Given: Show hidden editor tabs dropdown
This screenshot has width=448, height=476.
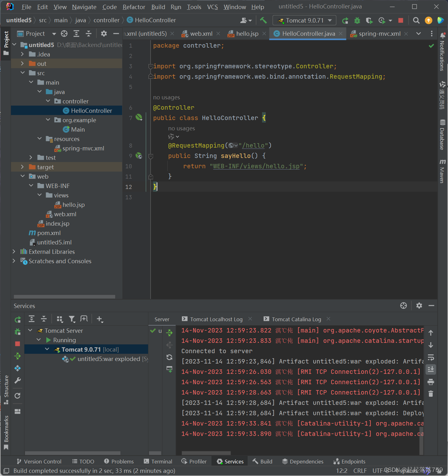Looking at the screenshot, I should [x=419, y=34].
